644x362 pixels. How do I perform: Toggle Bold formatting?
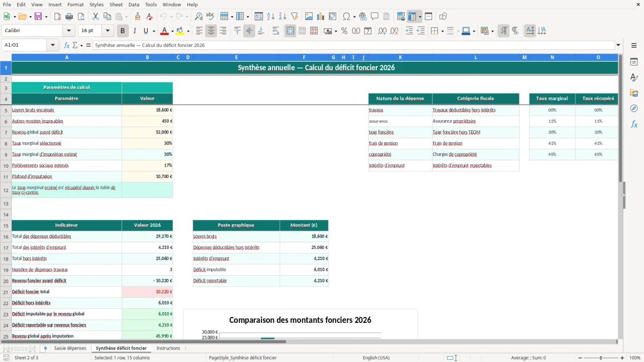123,31
